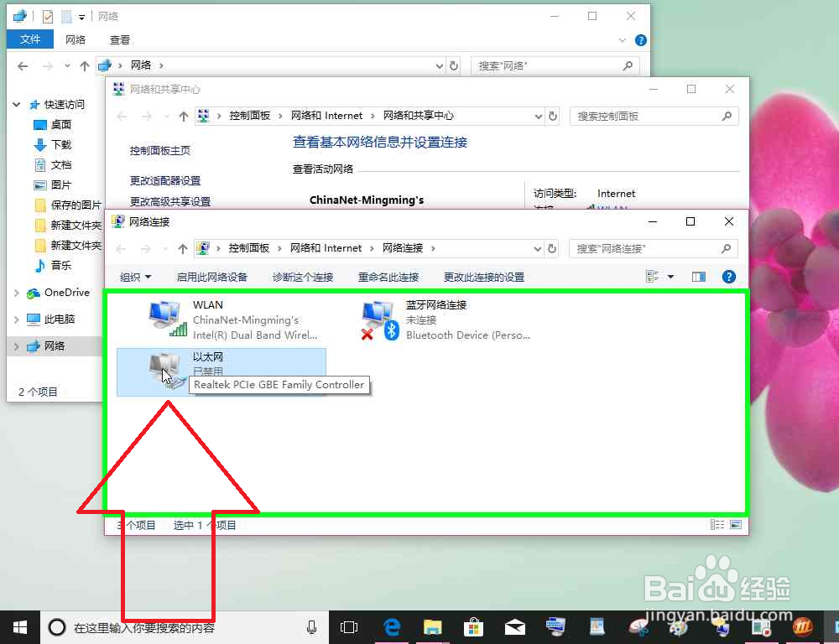Enable large icons layout from the status bar corner
Image resolution: width=839 pixels, height=644 pixels.
point(737,524)
